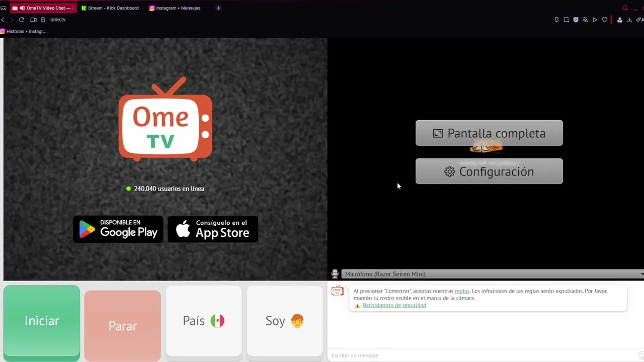Add the page to bookmarks with the heart icon

pos(604,20)
